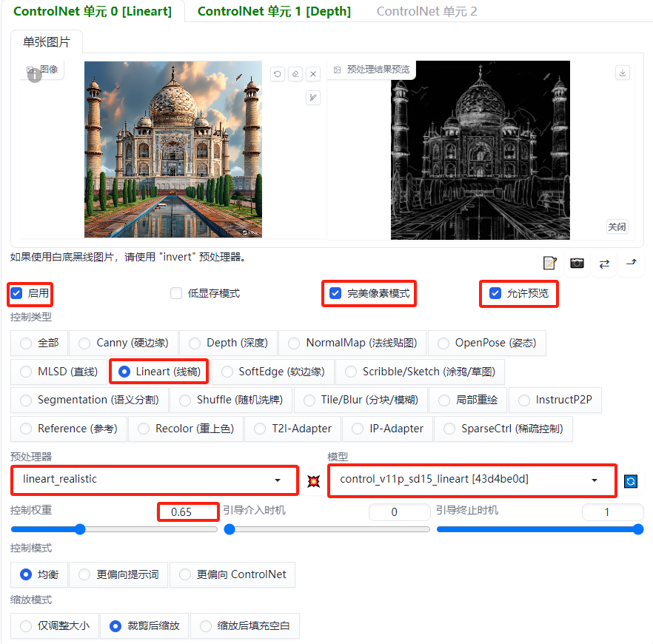
Task: Open a new blank canvas with the notepad icon
Action: coord(549,263)
